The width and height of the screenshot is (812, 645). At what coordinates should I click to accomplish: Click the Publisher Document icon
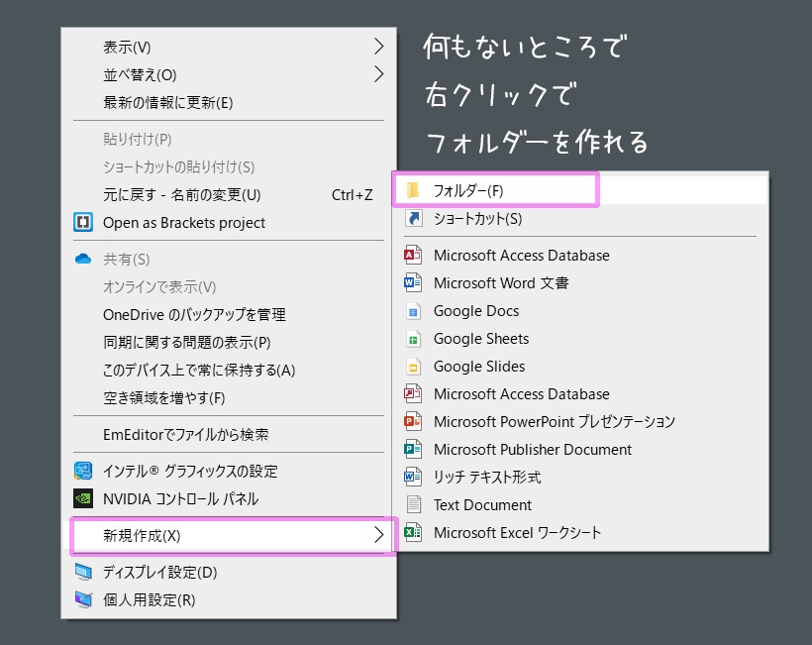click(x=413, y=449)
